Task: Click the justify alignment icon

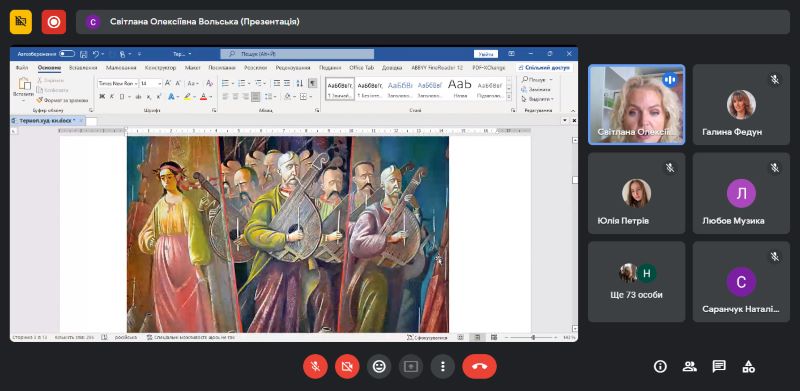Action: pyautogui.click(x=255, y=96)
